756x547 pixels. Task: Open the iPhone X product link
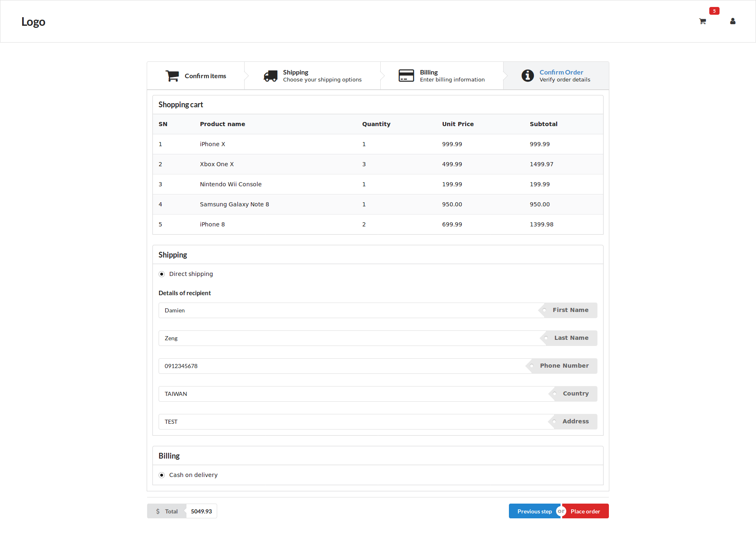click(x=212, y=144)
